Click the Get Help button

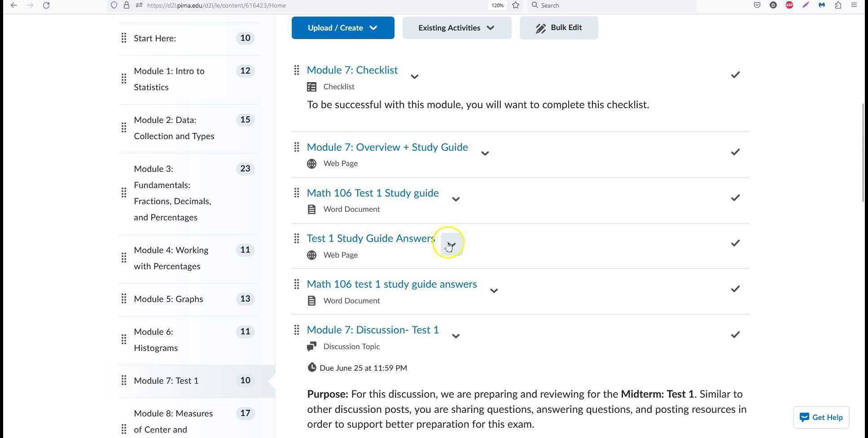pos(820,417)
